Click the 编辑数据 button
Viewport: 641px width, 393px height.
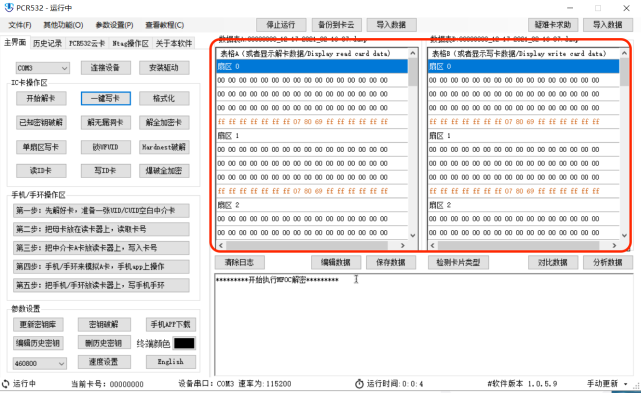click(336, 262)
